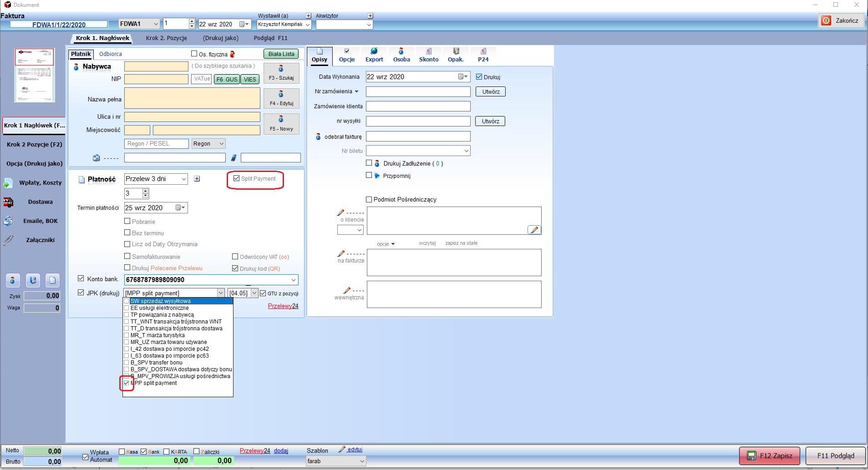Viewport: 868px width, 470px height.
Task: Click the Zamówienie klienta input field
Action: 418,106
